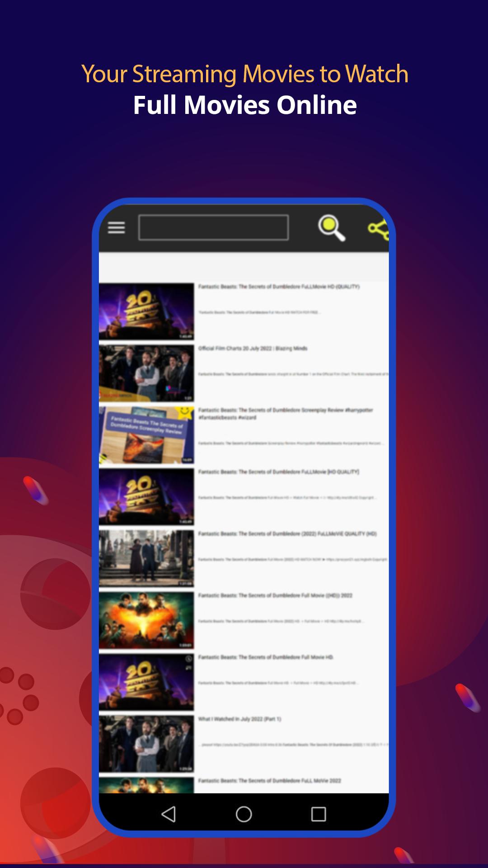Screen dimensions: 488x868
Task: Open thumbnail of Dumbledore Full Movie HD. video
Action: [146, 682]
